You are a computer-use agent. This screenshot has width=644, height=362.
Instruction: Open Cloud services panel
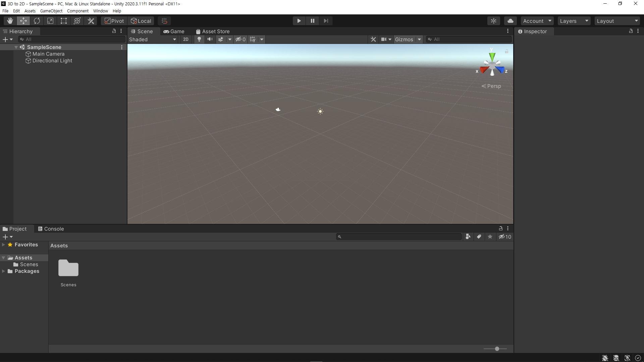[510, 21]
